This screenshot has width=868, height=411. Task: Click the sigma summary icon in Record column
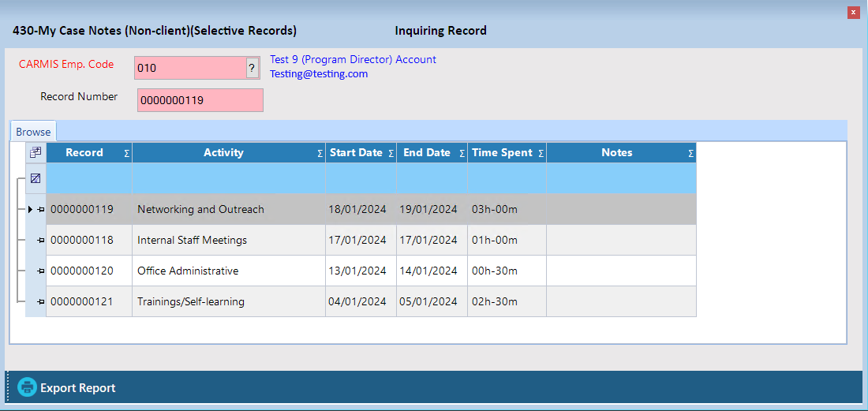pos(126,154)
